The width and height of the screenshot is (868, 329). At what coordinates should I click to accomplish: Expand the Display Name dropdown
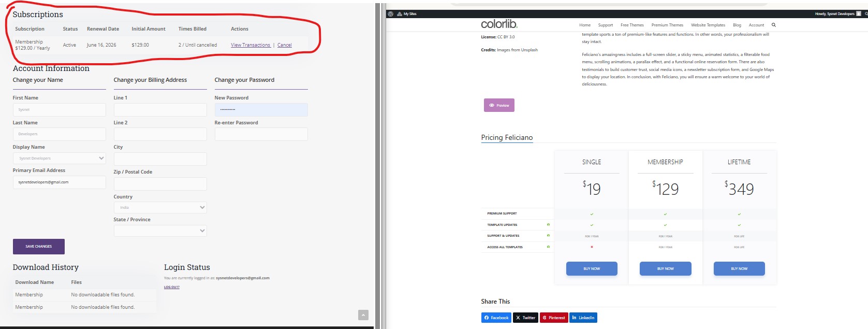[x=60, y=159]
